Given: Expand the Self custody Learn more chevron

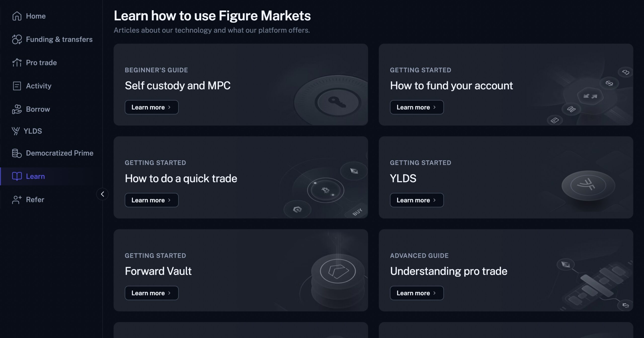Looking at the screenshot, I should coord(169,107).
